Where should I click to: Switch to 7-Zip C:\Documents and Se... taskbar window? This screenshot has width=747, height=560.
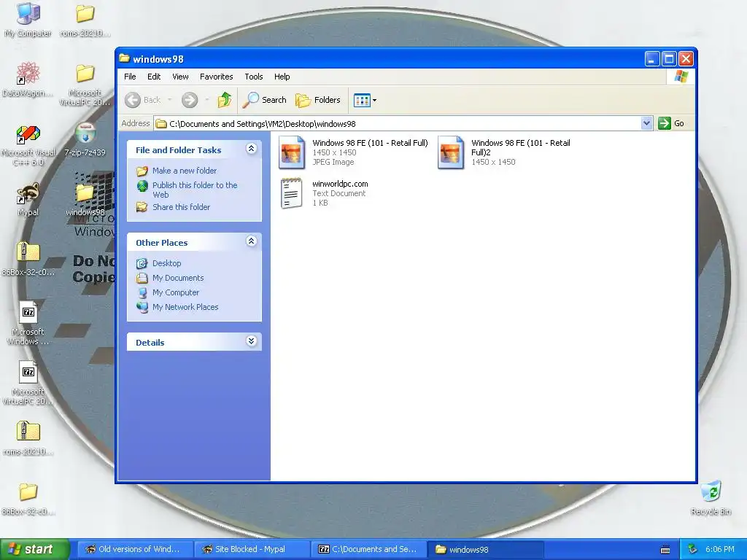[x=368, y=549]
